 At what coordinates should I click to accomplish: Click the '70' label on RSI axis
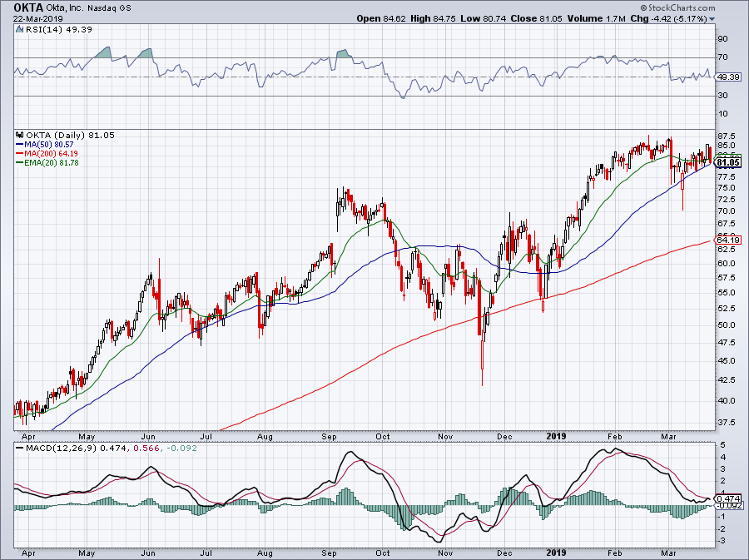pos(722,57)
